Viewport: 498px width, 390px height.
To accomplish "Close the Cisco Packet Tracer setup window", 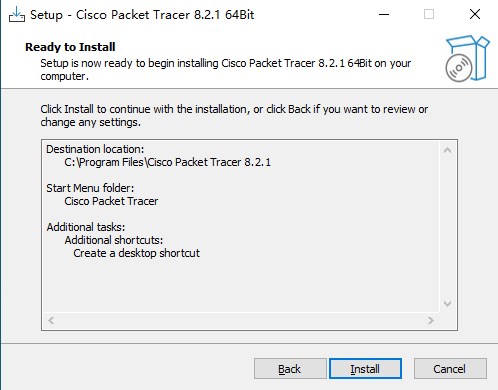I will point(475,14).
